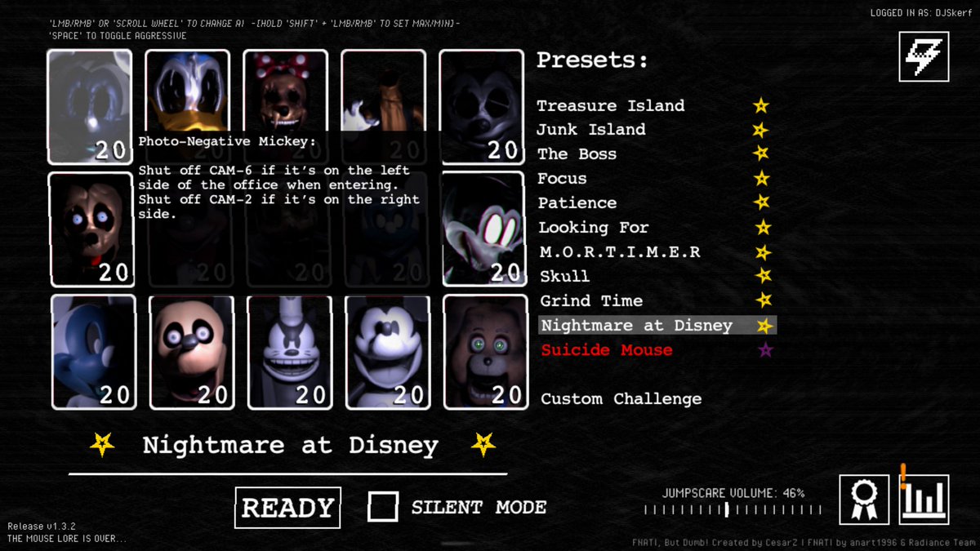Click the lightning bolt icon in top right
This screenshot has width=980, height=551.
pos(924,56)
